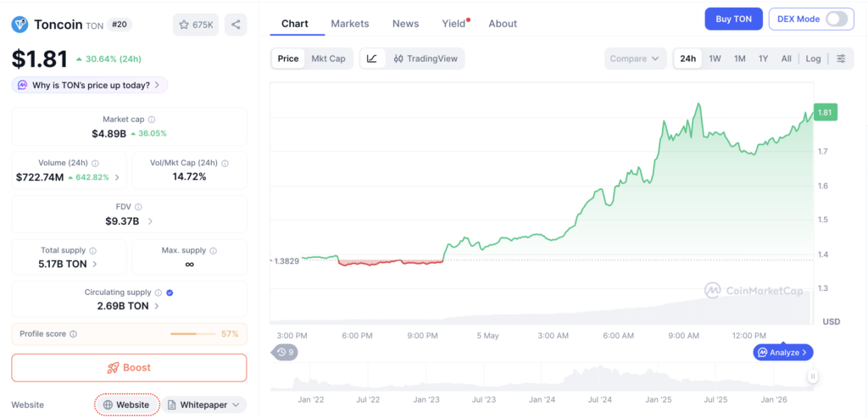Click the $4.89B market cap value
This screenshot has width=868, height=418.
coord(109,133)
